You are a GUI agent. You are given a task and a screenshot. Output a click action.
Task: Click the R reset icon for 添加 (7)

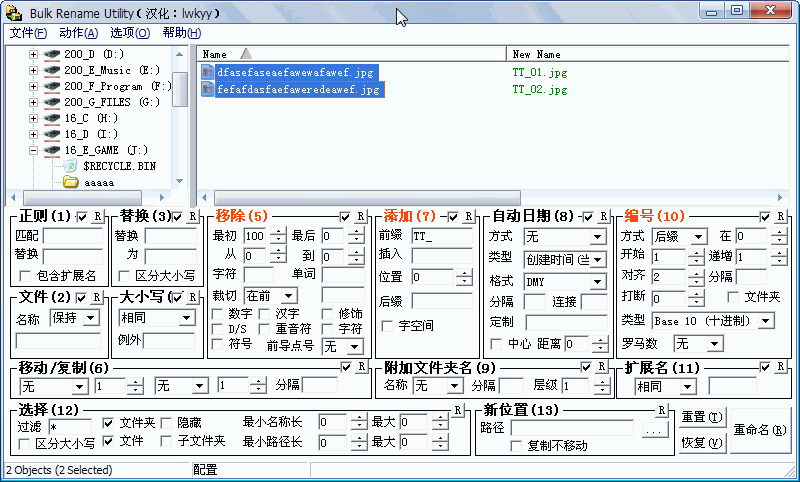click(x=468, y=216)
